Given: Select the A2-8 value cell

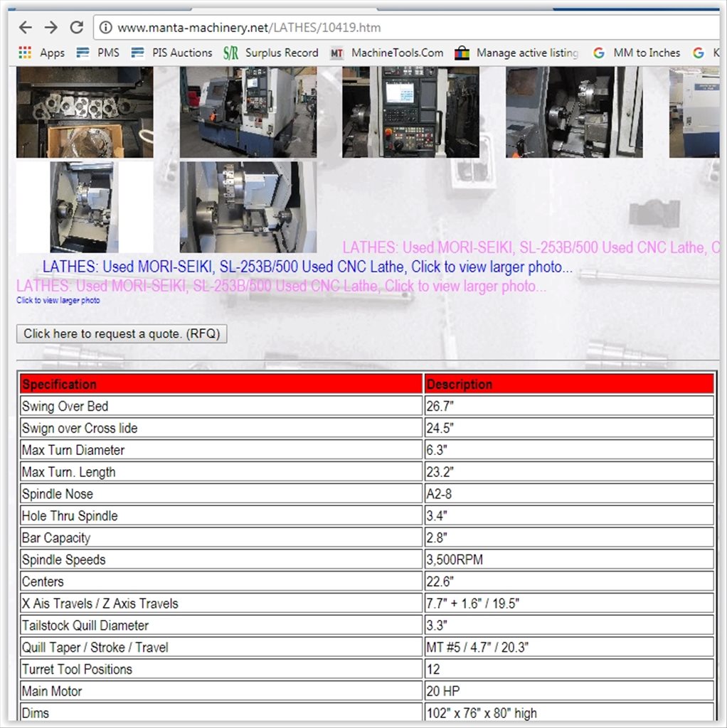Looking at the screenshot, I should tap(569, 494).
